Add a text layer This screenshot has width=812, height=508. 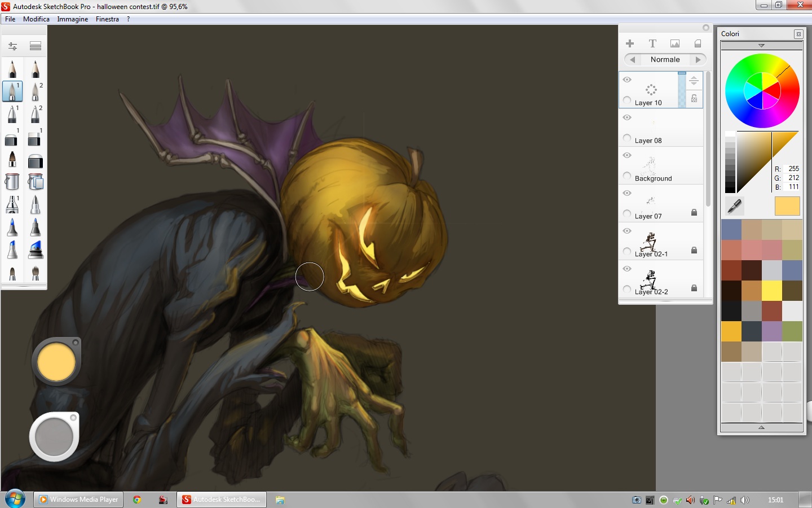[x=652, y=43]
